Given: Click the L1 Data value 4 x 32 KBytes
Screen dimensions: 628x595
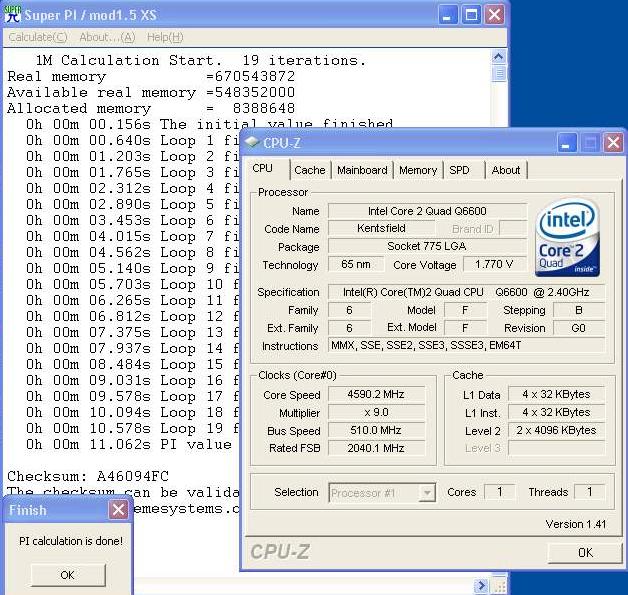Looking at the screenshot, I should pos(556,394).
